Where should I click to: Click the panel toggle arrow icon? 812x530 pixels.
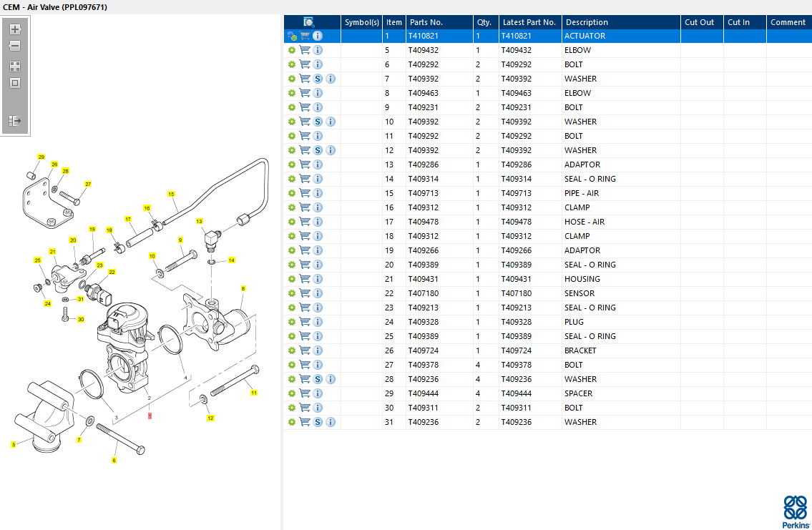(x=15, y=121)
